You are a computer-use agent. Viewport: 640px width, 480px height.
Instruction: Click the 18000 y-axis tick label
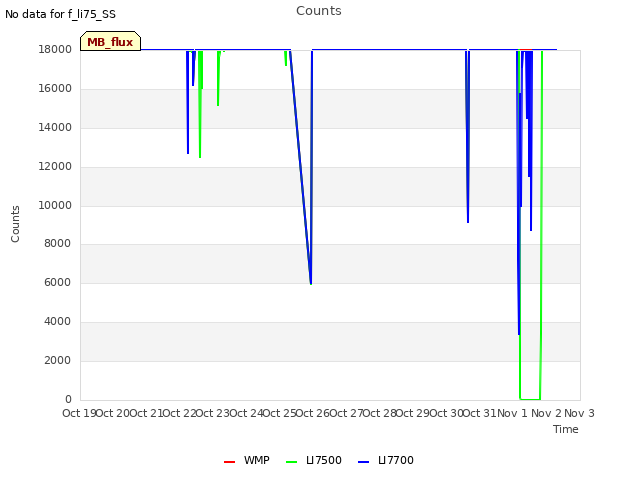coord(55,49)
